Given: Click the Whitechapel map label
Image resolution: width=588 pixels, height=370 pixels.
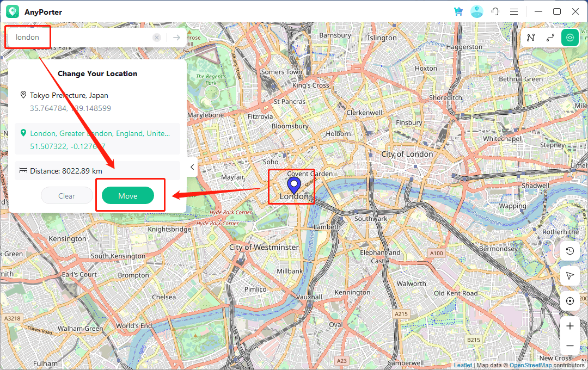Looking at the screenshot, I should tap(502, 139).
